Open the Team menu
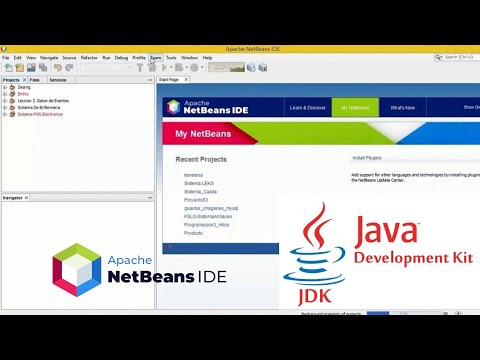This screenshot has width=480, height=360. point(156,58)
